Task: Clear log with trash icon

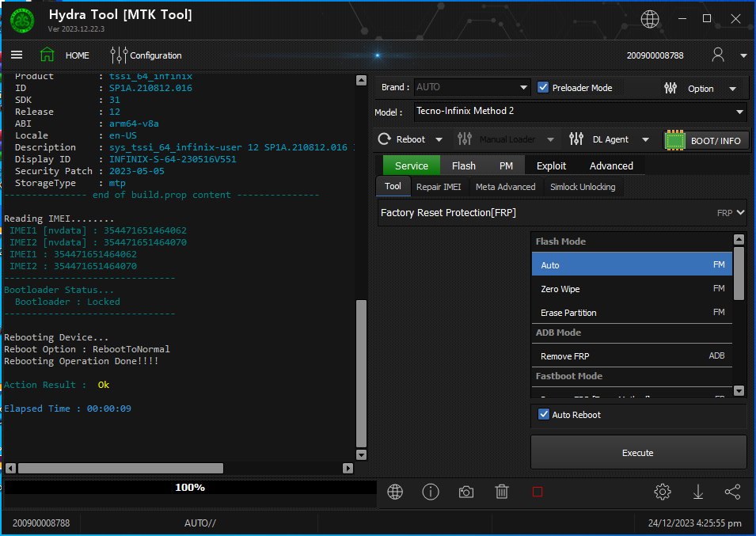Action: [501, 492]
